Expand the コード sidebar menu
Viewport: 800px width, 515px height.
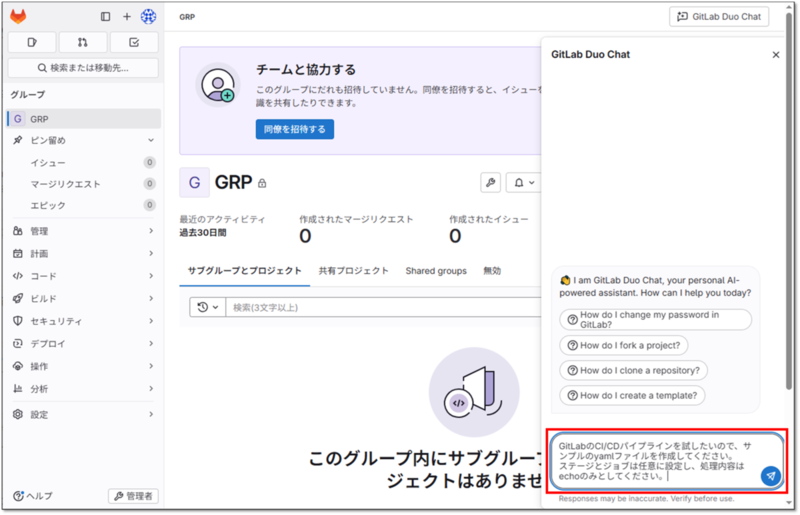[x=84, y=276]
